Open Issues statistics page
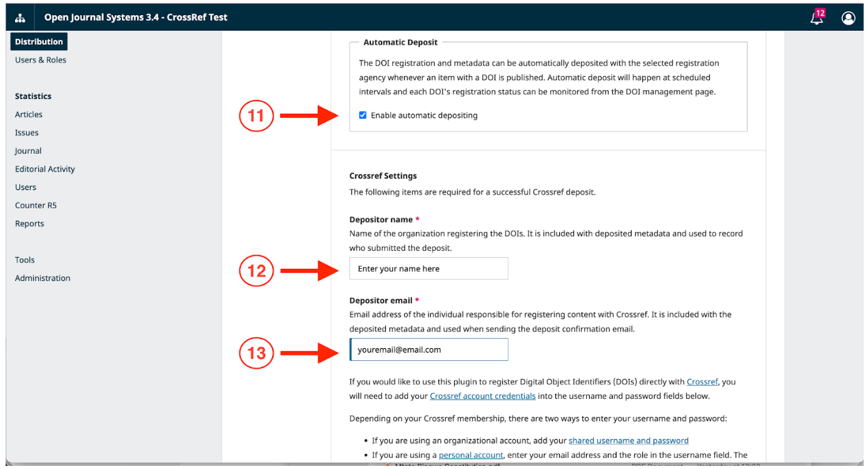The width and height of the screenshot is (868, 469). pos(27,133)
